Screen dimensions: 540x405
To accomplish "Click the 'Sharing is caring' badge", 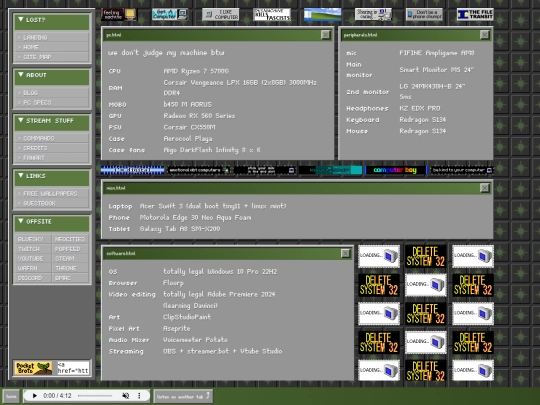I will (373, 14).
